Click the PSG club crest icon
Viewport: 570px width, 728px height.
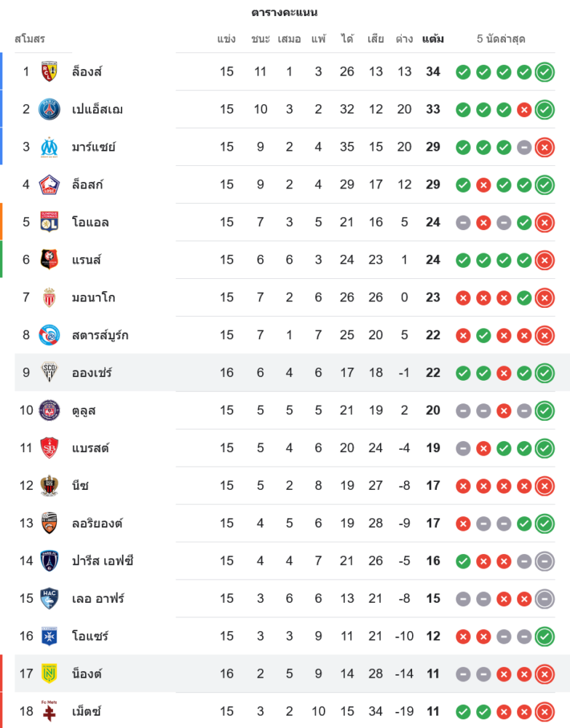(49, 109)
